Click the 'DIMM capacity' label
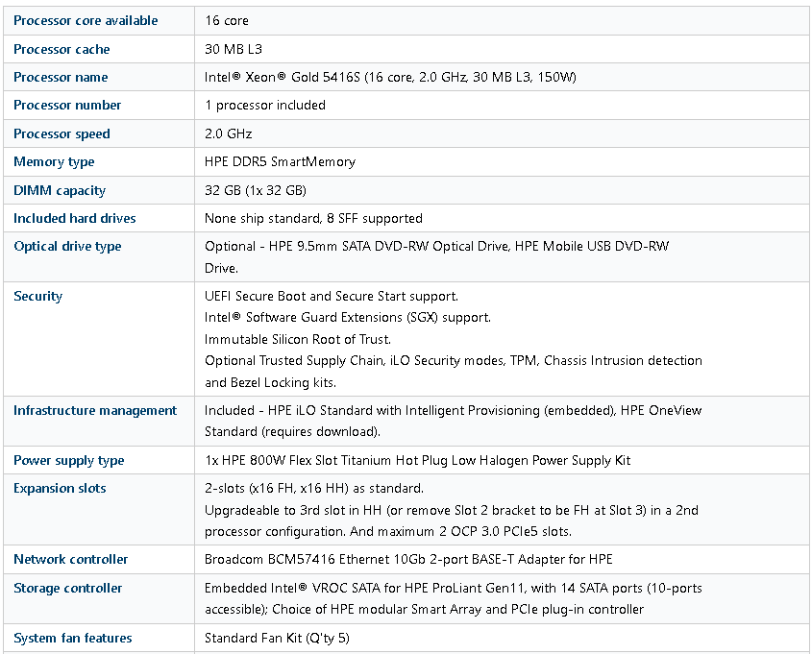This screenshot has width=812, height=654. coord(60,190)
